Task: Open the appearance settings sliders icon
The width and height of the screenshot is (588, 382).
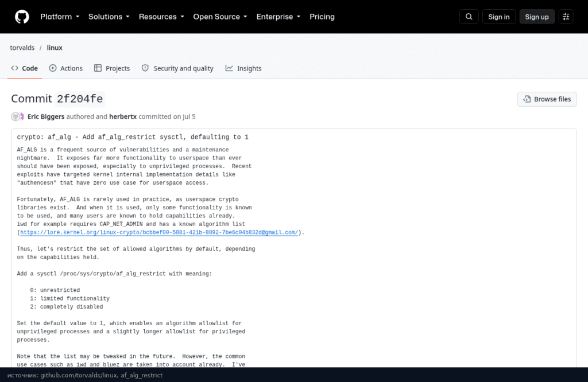Action: point(566,17)
